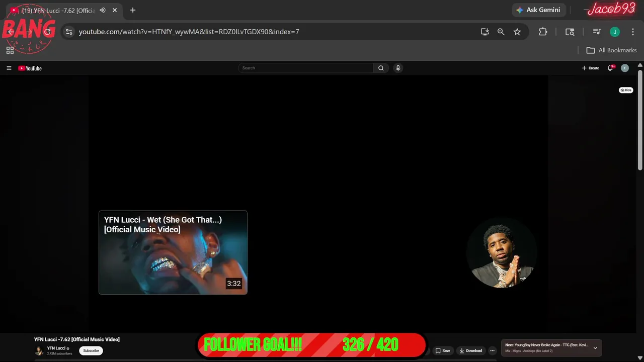The height and width of the screenshot is (362, 644).
Task: Go to YouTube home via logo
Action: pos(30,68)
